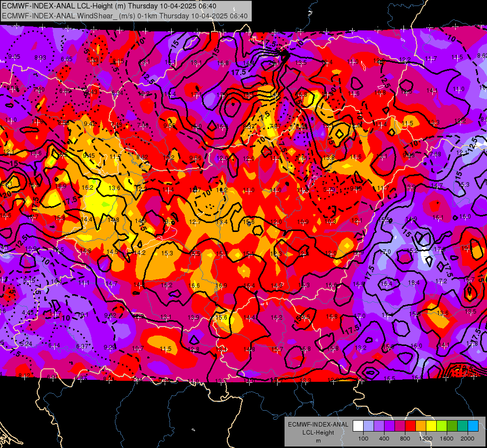Click the 2000 label under legend
Viewport: 487px width, 448px height.
tap(468, 439)
